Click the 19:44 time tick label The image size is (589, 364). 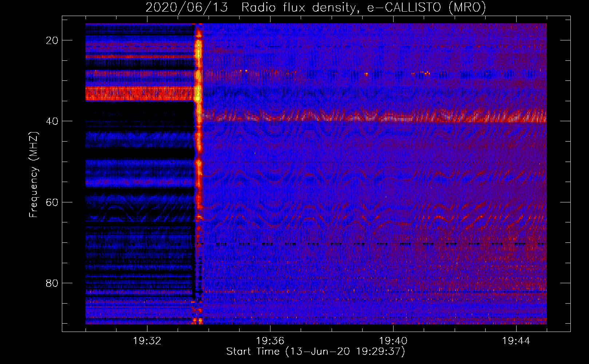click(516, 341)
